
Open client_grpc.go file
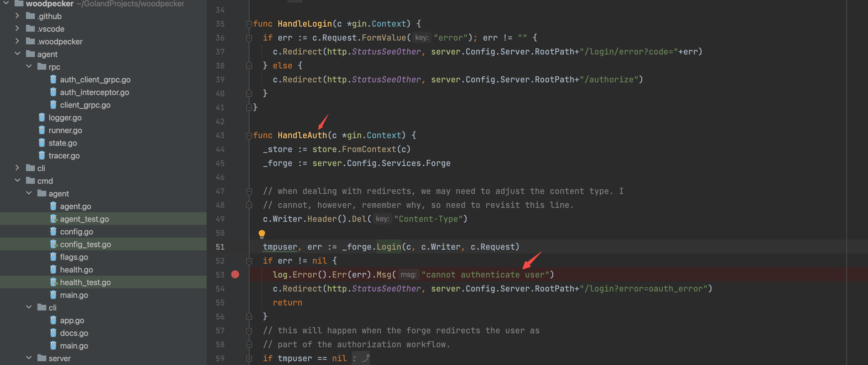point(85,105)
